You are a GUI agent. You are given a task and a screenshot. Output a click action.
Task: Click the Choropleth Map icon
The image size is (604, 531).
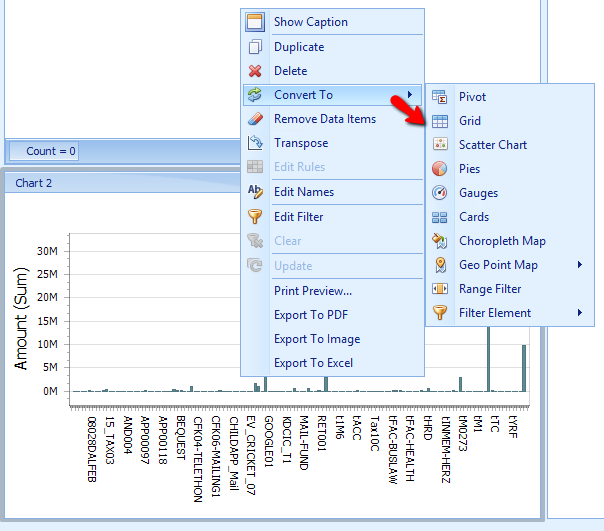pyautogui.click(x=440, y=241)
